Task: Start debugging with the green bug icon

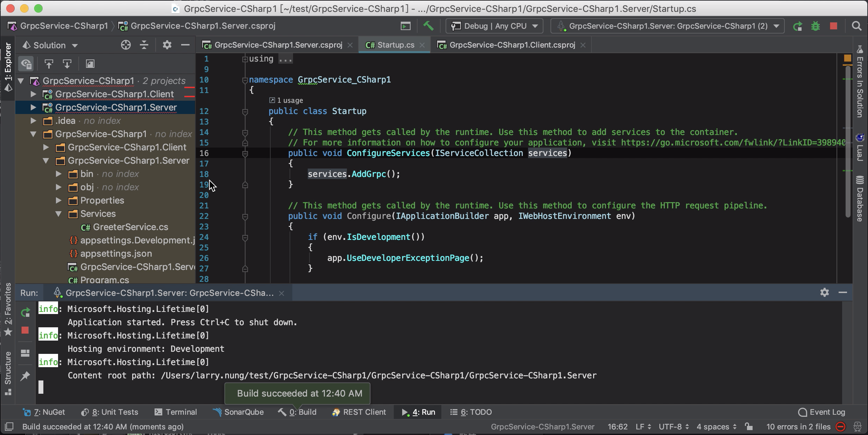Action: coord(816,26)
